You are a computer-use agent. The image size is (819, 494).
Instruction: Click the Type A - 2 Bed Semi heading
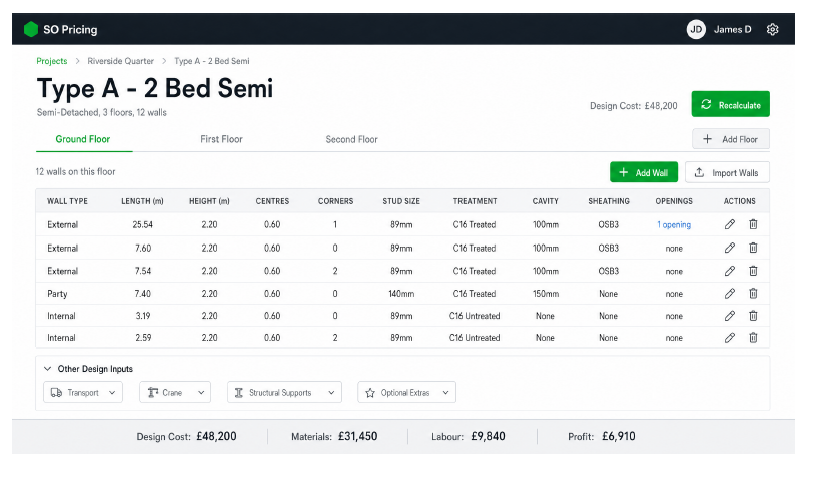coord(155,88)
